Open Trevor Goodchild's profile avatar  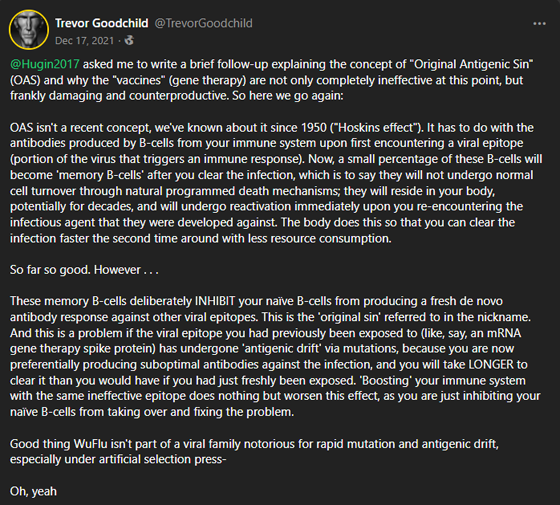coord(29,30)
